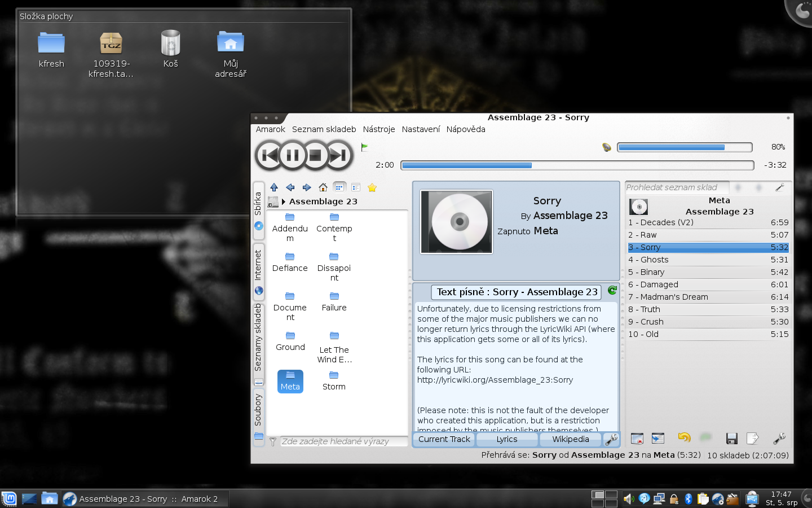Open the Můj adresář home folder icon
The width and height of the screenshot is (812, 508).
pos(231,54)
